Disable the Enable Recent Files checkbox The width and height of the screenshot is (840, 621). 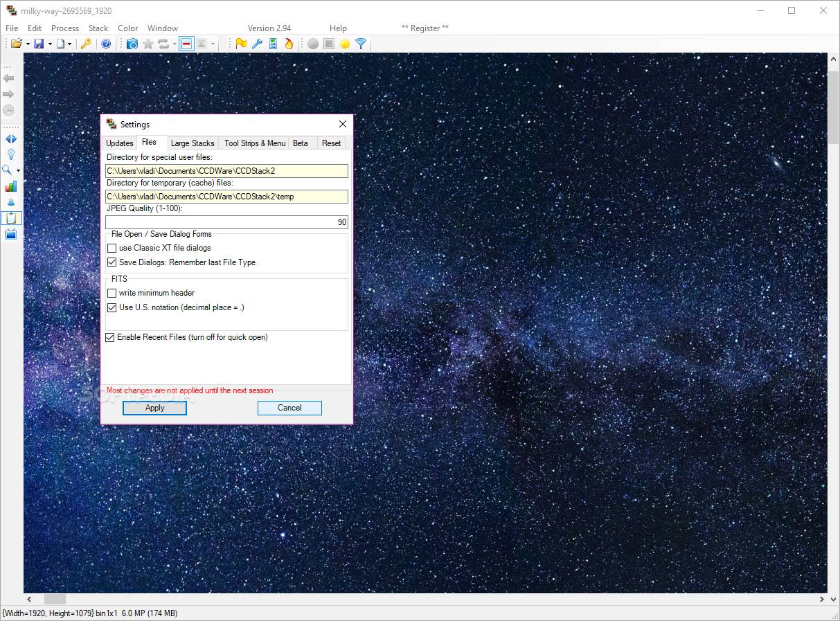[109, 337]
